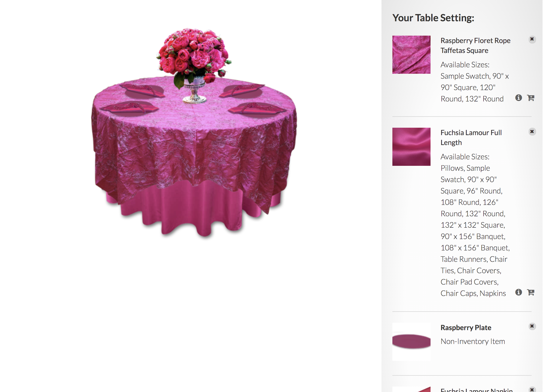Show info for Fuchsia Lamour Full Length
This screenshot has width=543, height=392.
pyautogui.click(x=518, y=292)
